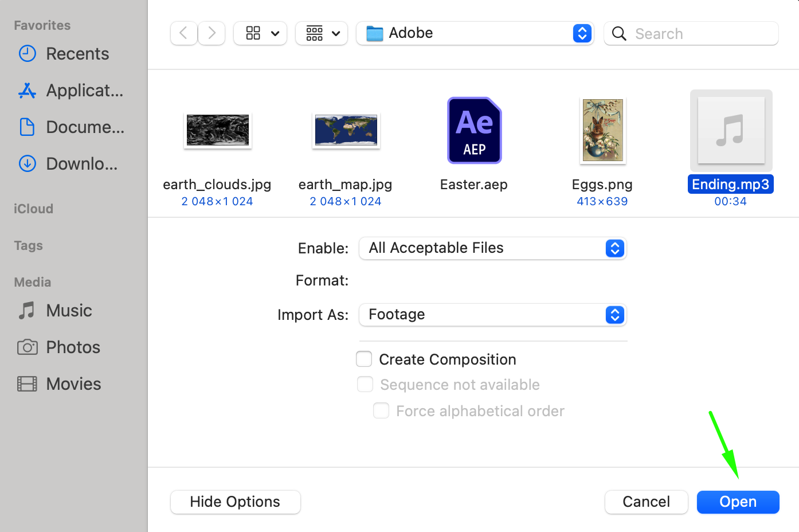Select Photos under Media
Viewport: 799px width, 532px height.
pos(73,347)
